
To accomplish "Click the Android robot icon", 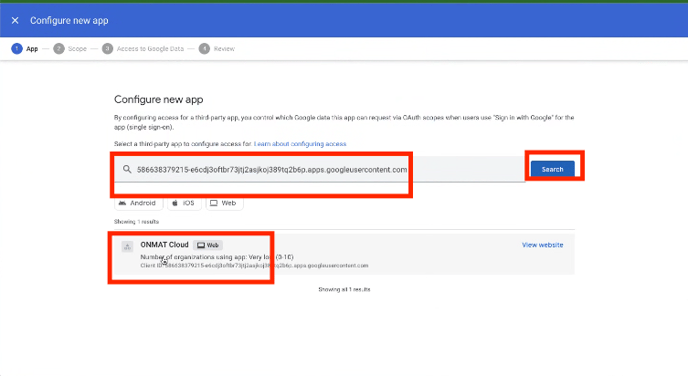I will (122, 203).
